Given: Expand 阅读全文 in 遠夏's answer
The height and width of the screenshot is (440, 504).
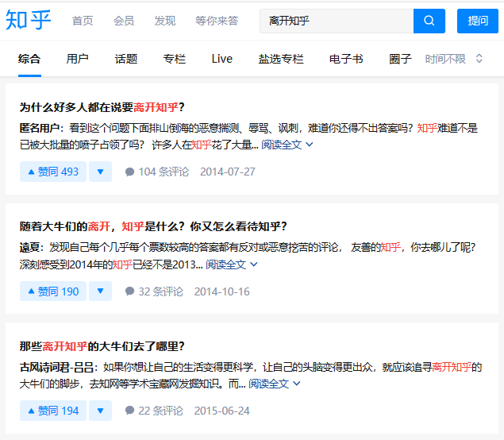Looking at the screenshot, I should pos(232,264).
